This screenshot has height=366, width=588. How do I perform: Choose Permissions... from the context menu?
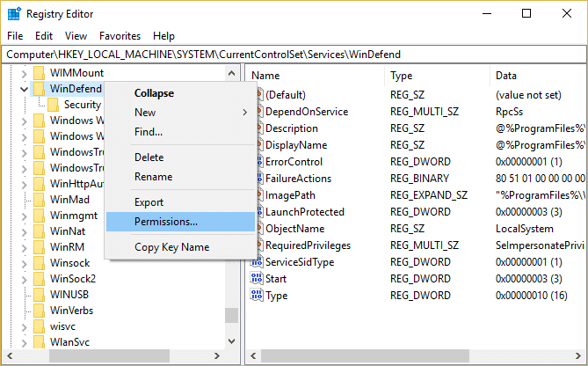(166, 222)
